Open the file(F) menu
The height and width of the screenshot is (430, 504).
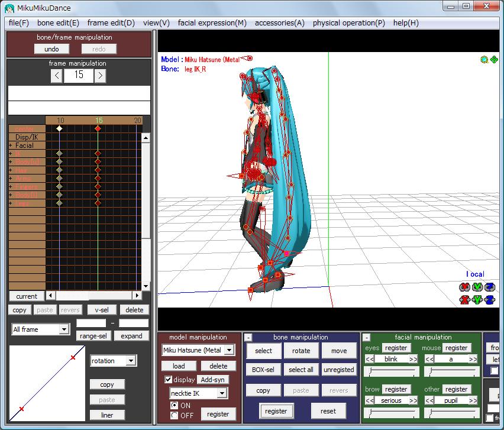click(x=19, y=23)
